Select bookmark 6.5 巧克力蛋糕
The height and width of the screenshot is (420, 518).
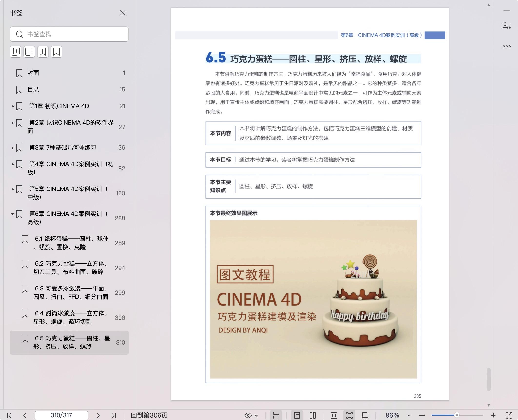click(x=69, y=342)
